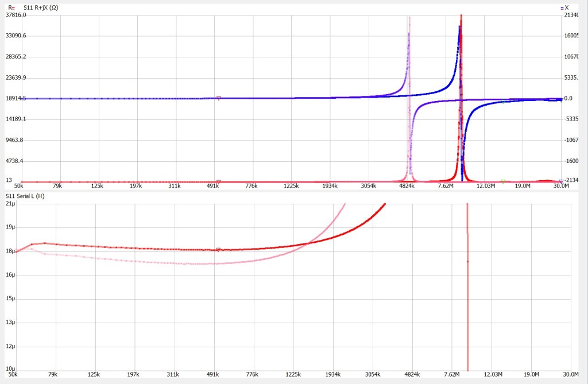Click the S11 R+jX (Ω) chart title
The height and width of the screenshot is (384, 588).
[x=40, y=7]
